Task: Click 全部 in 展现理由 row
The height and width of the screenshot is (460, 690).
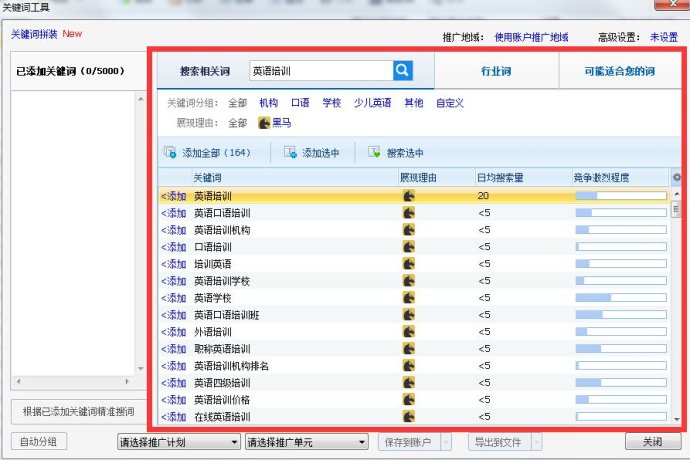Action: tap(238, 123)
